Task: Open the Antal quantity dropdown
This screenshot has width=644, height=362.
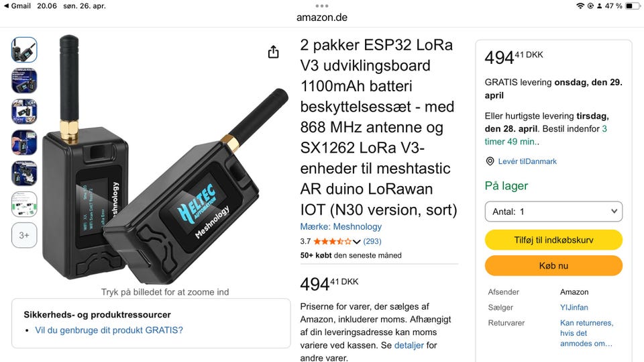Action: [553, 212]
